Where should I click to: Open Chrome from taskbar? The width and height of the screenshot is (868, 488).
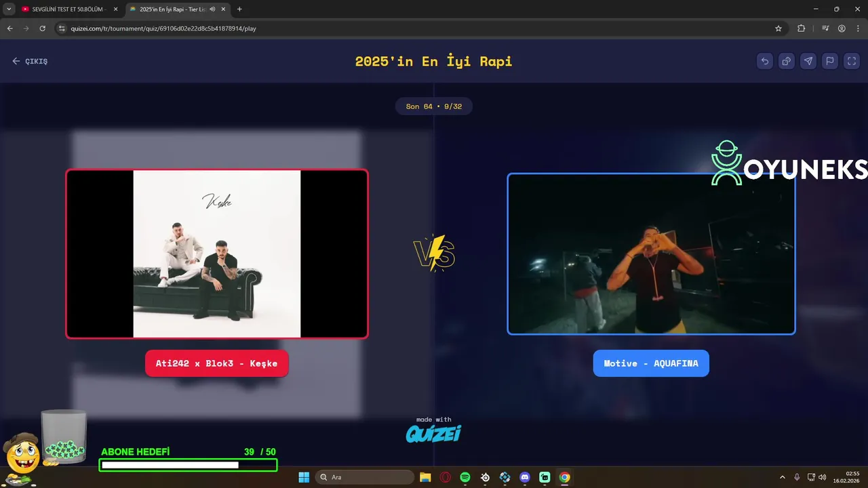pyautogui.click(x=564, y=477)
